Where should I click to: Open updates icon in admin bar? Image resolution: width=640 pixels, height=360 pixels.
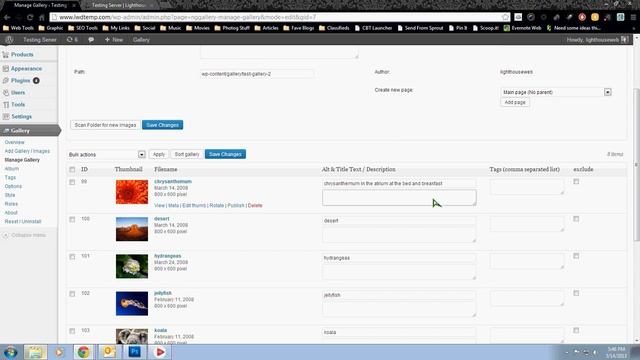[x=72, y=40]
